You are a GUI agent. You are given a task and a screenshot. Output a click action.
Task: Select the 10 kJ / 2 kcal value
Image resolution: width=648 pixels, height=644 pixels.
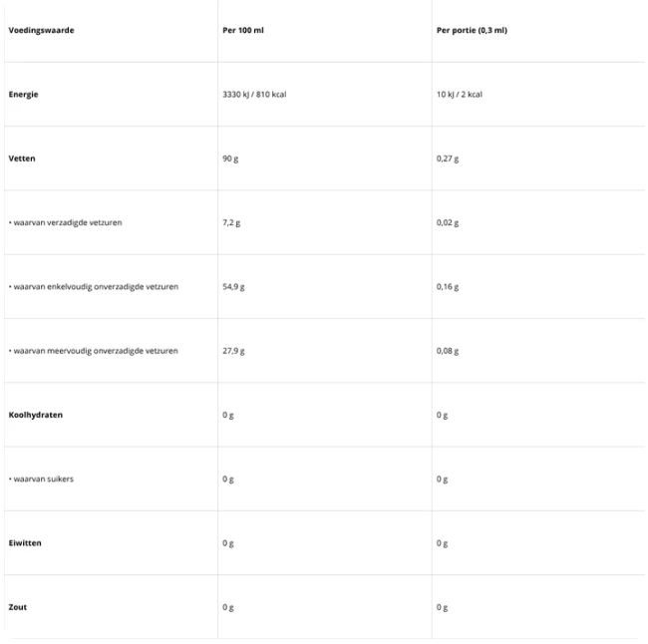[x=460, y=94]
